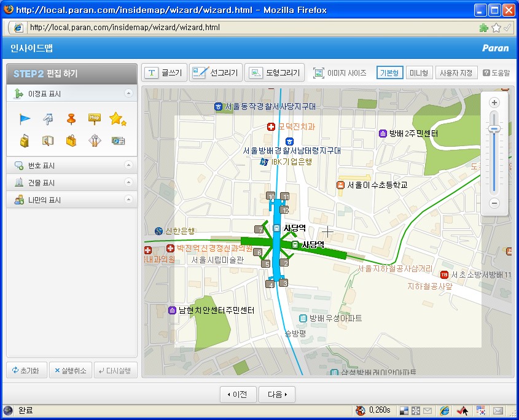Viewport: 519px width, 420px height.
Task: Click the snowflake icon in status bar
Action: point(415,411)
